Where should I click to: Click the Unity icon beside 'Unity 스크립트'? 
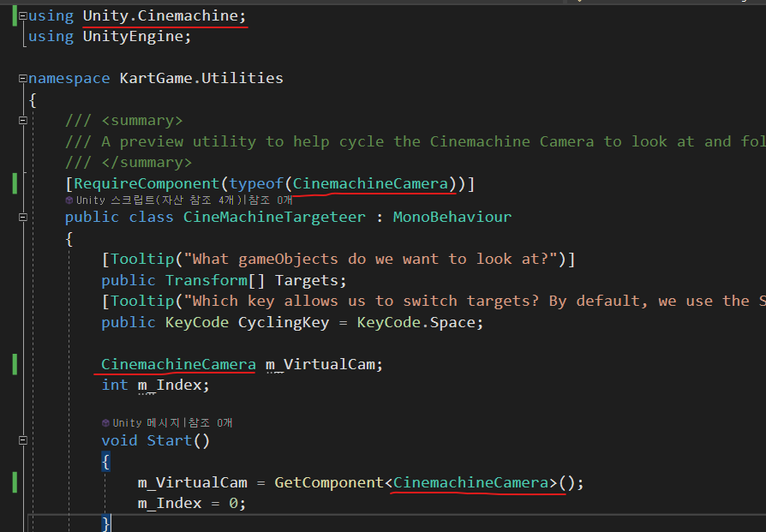(69, 200)
